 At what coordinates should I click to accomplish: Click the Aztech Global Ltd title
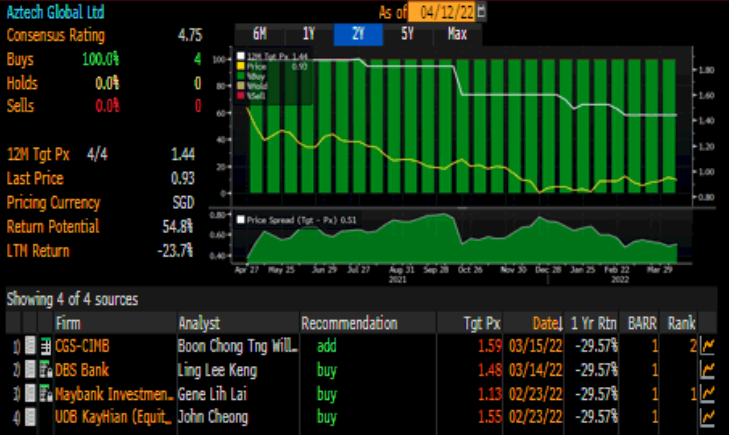pos(56,12)
